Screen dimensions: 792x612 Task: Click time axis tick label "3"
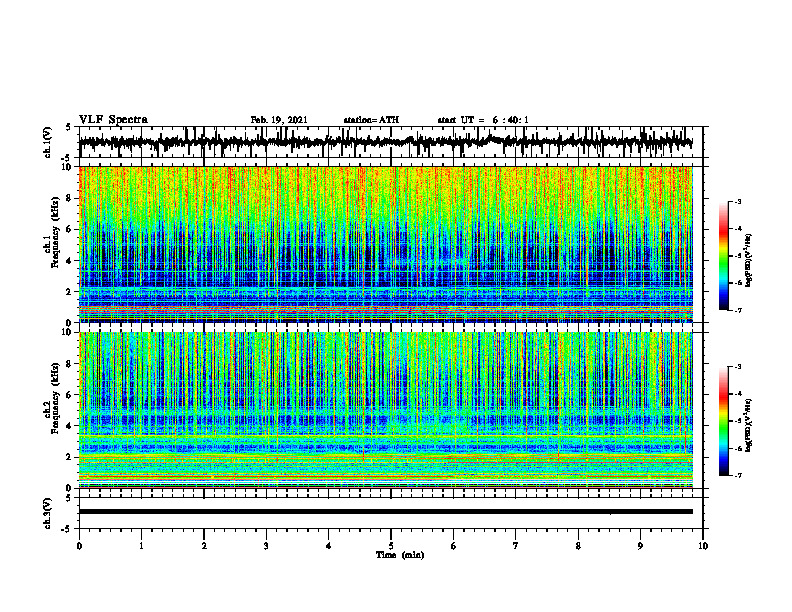click(266, 546)
